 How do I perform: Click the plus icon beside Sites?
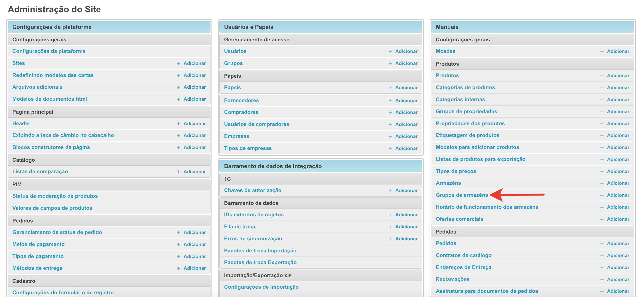coord(178,63)
